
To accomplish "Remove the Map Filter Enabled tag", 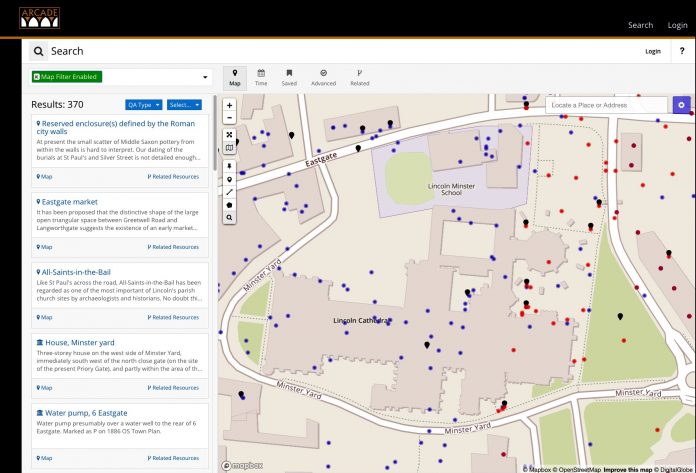I will coord(37,77).
